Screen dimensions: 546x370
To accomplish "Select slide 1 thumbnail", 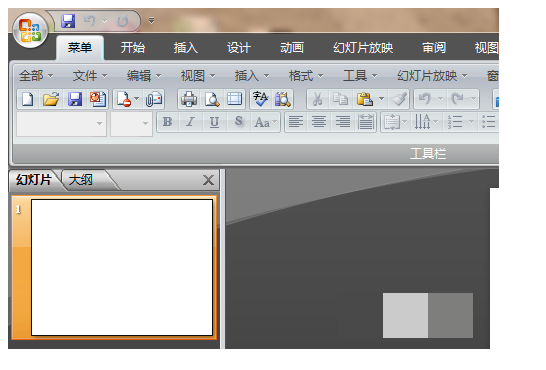I will click(122, 267).
